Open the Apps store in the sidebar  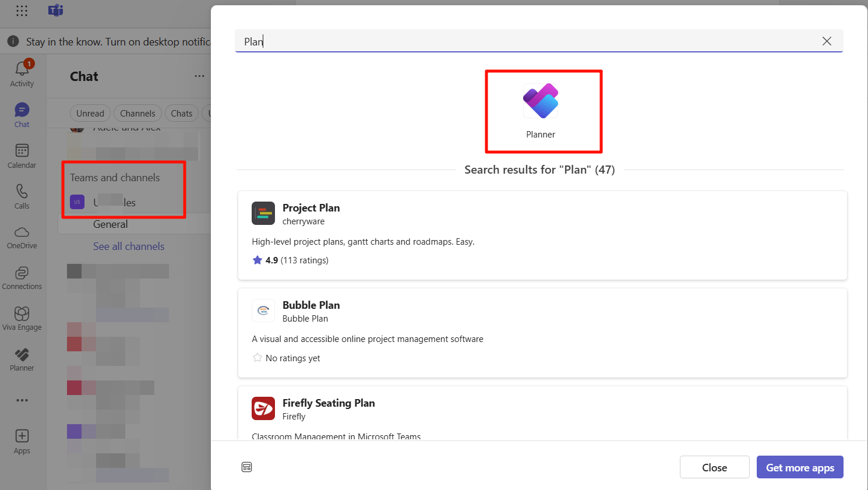tap(22, 441)
